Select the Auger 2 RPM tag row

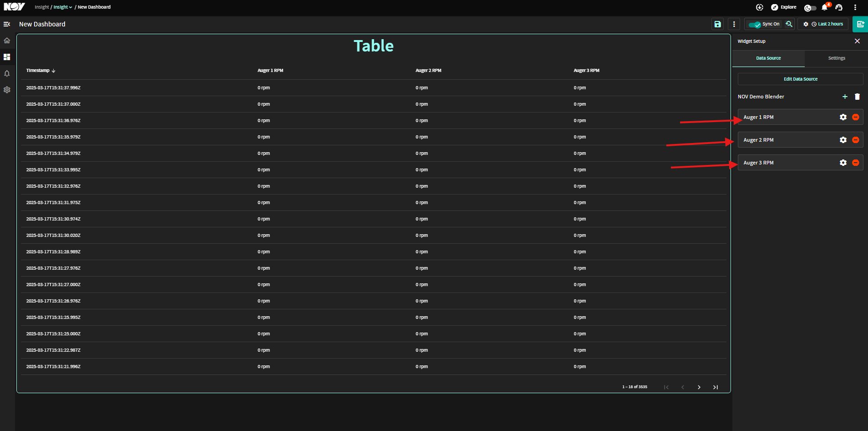tap(800, 140)
